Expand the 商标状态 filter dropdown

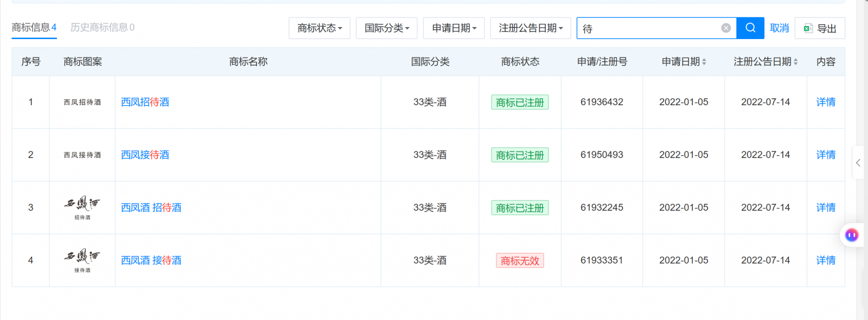[x=320, y=28]
